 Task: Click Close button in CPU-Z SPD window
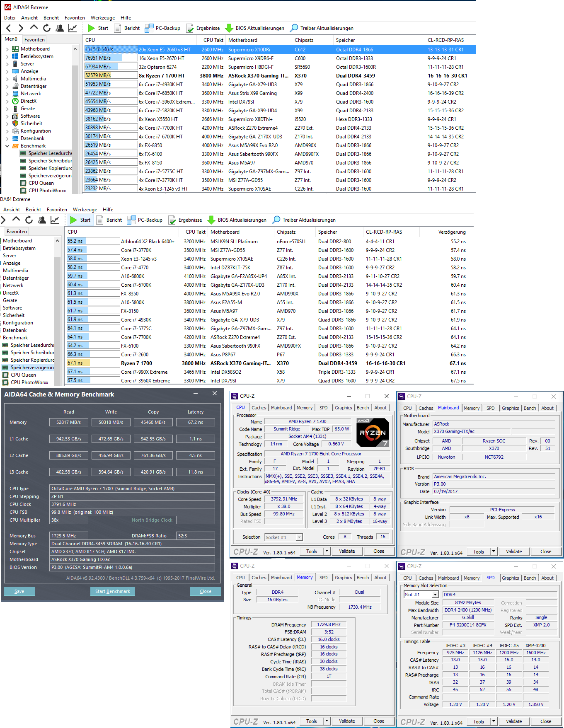pos(546,721)
